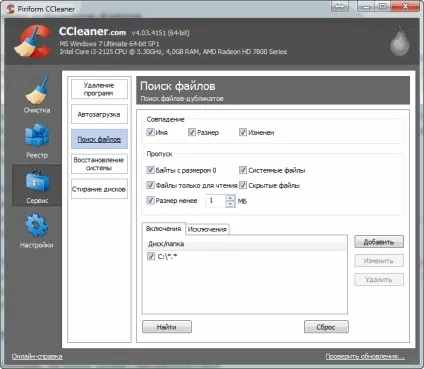Open the Реестр registry section
Viewport: 424px width, 369px height.
coord(37,141)
